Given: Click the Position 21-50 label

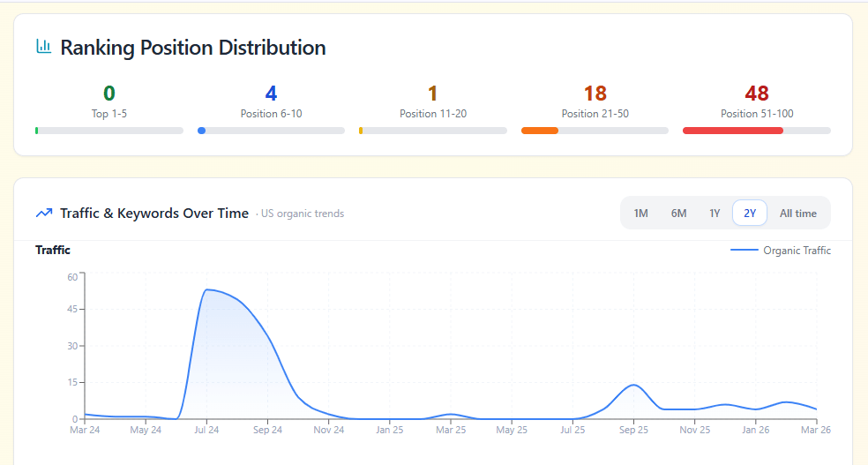Looking at the screenshot, I should (x=595, y=114).
